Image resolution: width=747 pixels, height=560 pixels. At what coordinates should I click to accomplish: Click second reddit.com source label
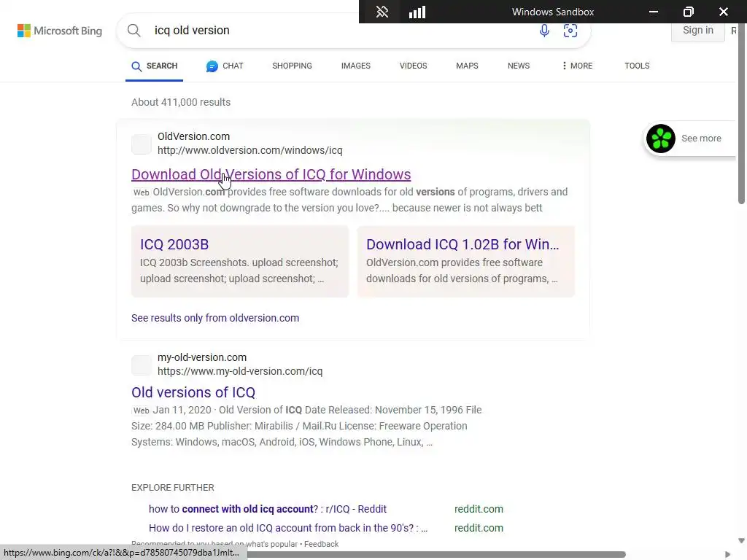click(x=479, y=528)
